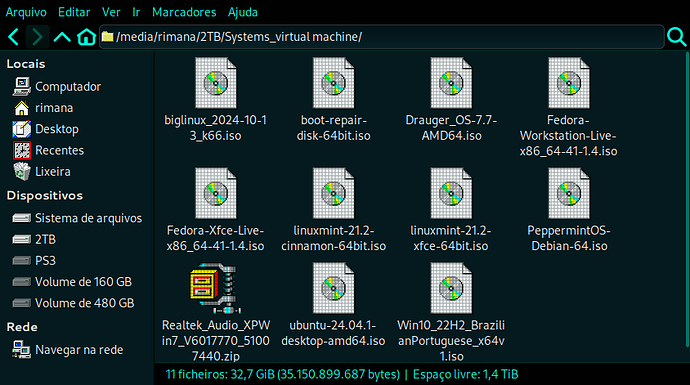Viewport: 690px width, 385px height.
Task: Click file name Realtek_Audio_XPWin7 zip
Action: coord(216,341)
